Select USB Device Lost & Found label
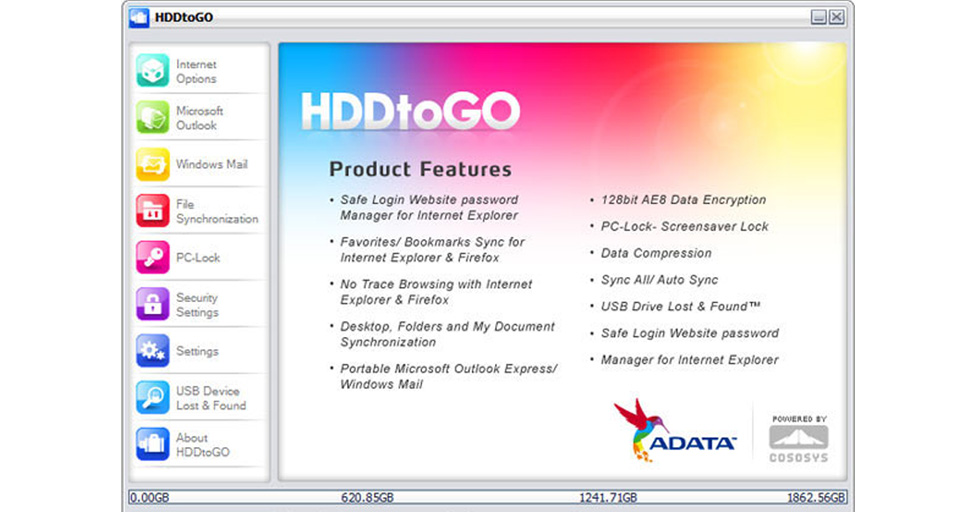This screenshot has height=512, width=960. 211,398
